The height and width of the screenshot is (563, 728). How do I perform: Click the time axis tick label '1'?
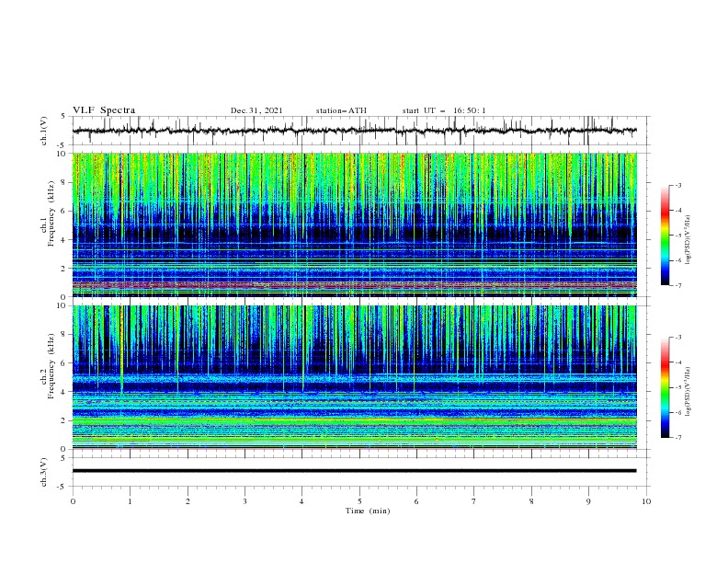[130, 501]
